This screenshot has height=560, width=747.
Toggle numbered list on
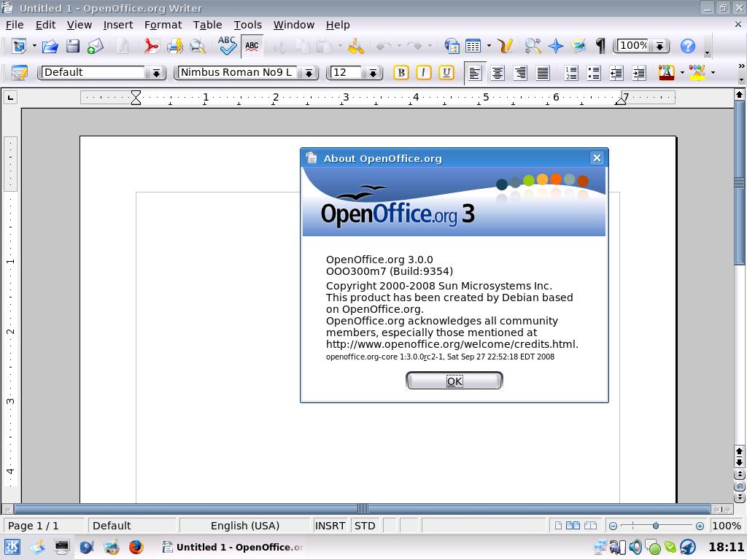pos(570,73)
